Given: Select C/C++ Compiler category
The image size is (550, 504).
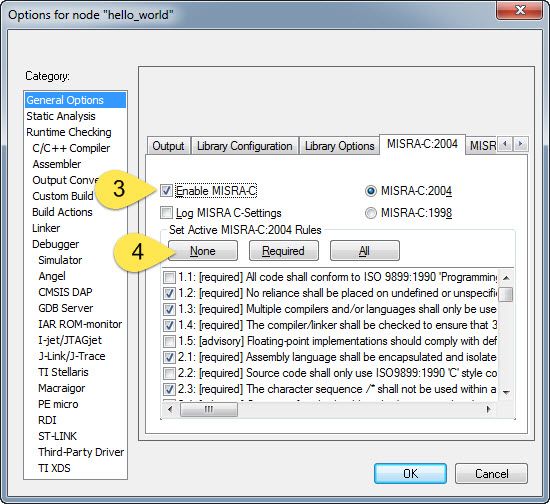Looking at the screenshot, I should 75,148.
